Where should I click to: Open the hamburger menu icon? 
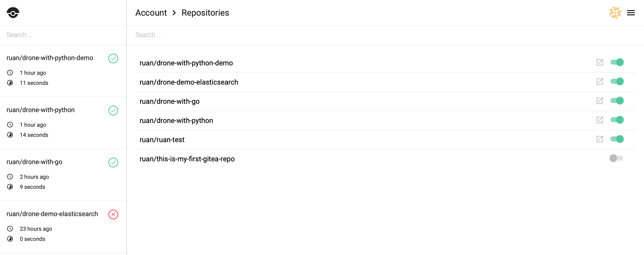click(631, 13)
